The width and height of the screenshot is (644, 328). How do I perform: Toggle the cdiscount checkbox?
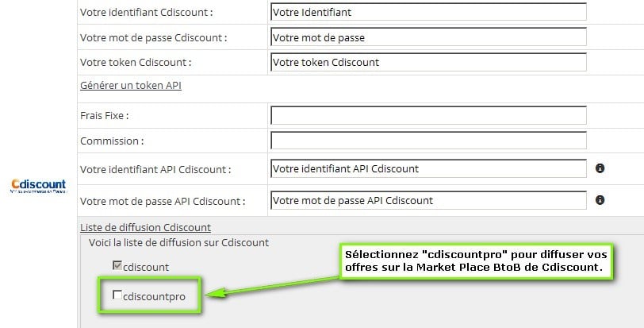pos(117,265)
